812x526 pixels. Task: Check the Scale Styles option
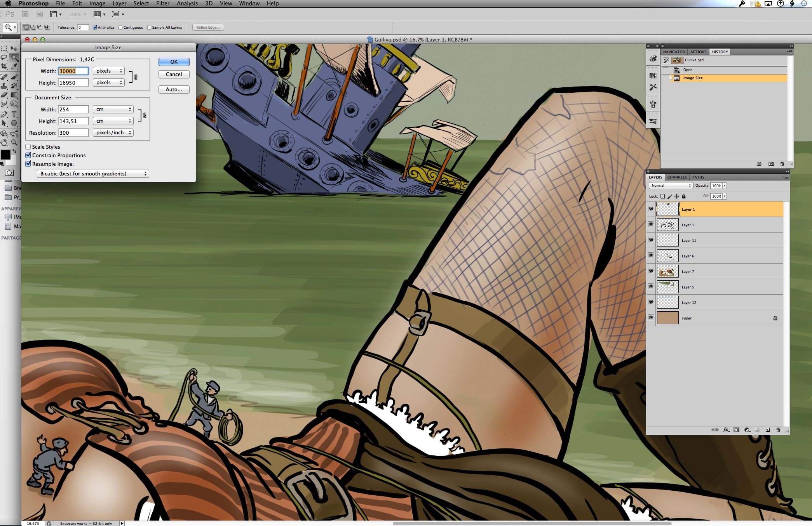[x=28, y=147]
